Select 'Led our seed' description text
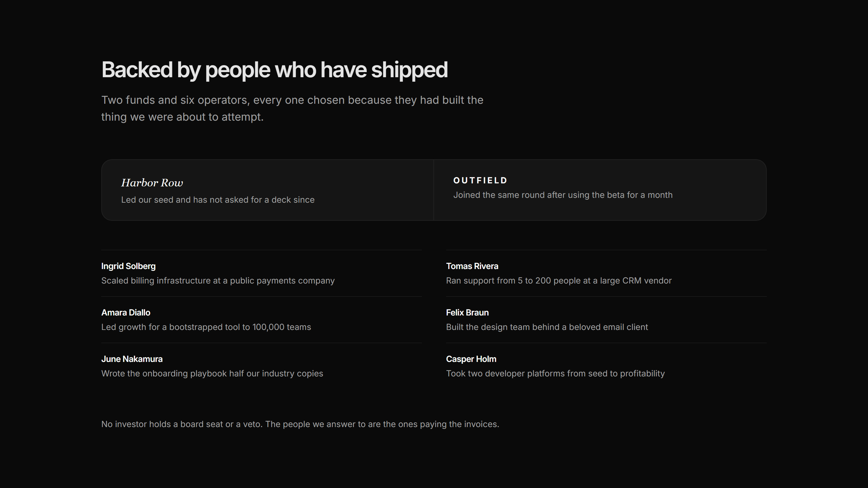 pyautogui.click(x=218, y=200)
